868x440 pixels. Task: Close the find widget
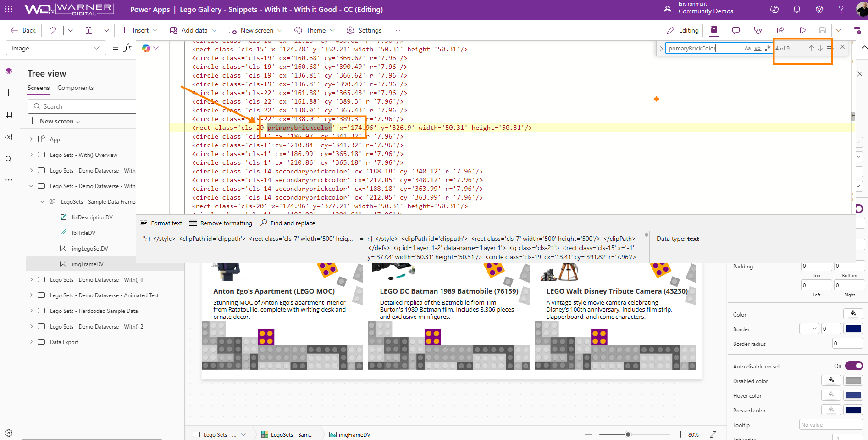842,47
